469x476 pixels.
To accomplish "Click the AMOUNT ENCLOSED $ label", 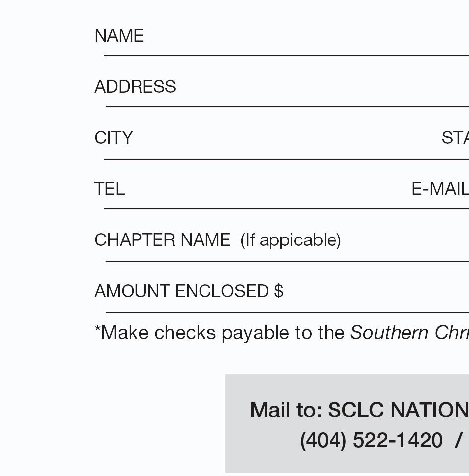I will click(189, 291).
